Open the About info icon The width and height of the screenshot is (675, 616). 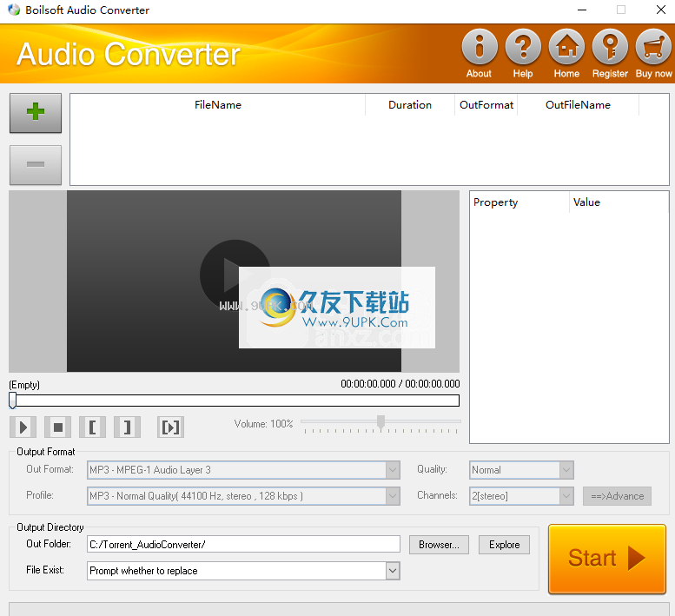click(x=480, y=47)
